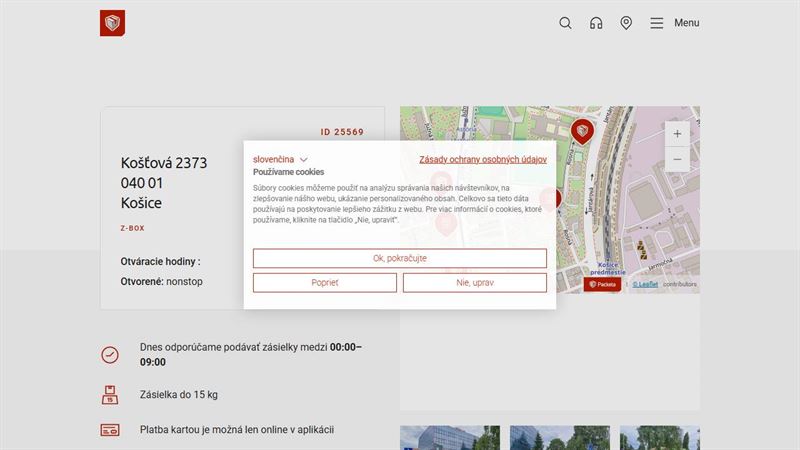Open the hamburger menu icon

point(657,23)
